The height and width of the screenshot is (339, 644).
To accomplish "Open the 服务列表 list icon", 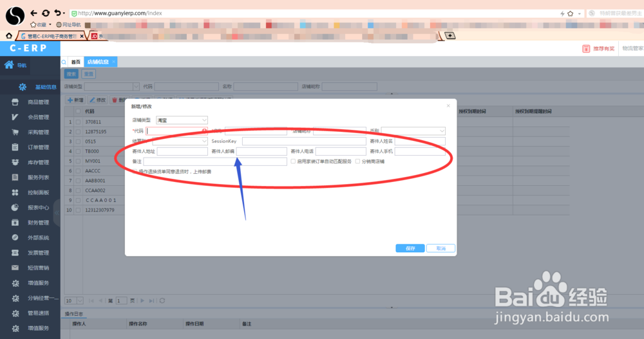I will pyautogui.click(x=15, y=178).
